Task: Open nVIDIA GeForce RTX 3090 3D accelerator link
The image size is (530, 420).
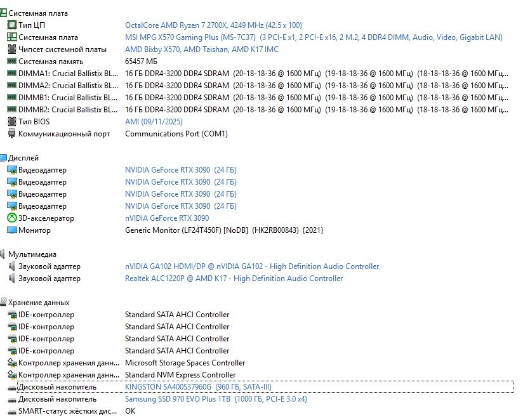Action: (x=167, y=218)
